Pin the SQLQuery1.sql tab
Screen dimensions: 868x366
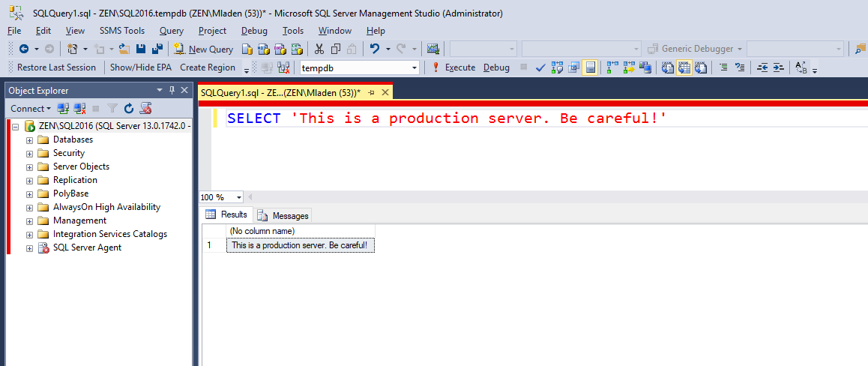(x=372, y=92)
